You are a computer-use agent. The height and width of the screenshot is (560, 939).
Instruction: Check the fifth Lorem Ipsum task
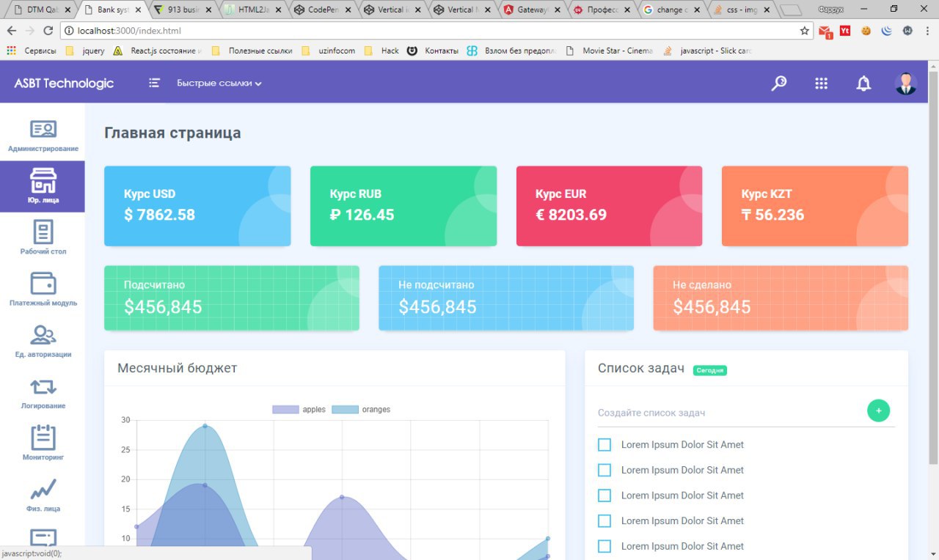click(604, 546)
